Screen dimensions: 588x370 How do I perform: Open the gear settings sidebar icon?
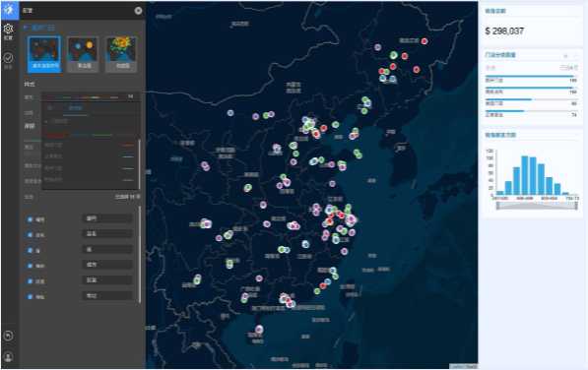click(x=8, y=29)
